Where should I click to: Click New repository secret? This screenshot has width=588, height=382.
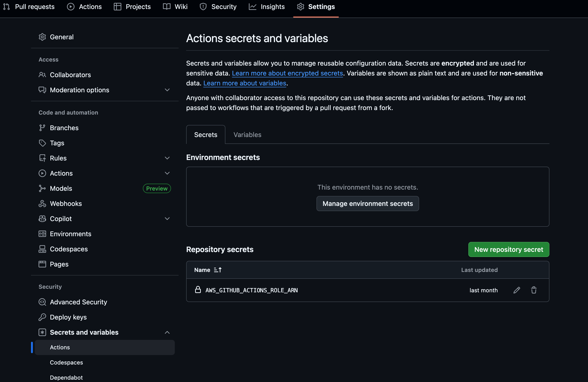coord(509,249)
